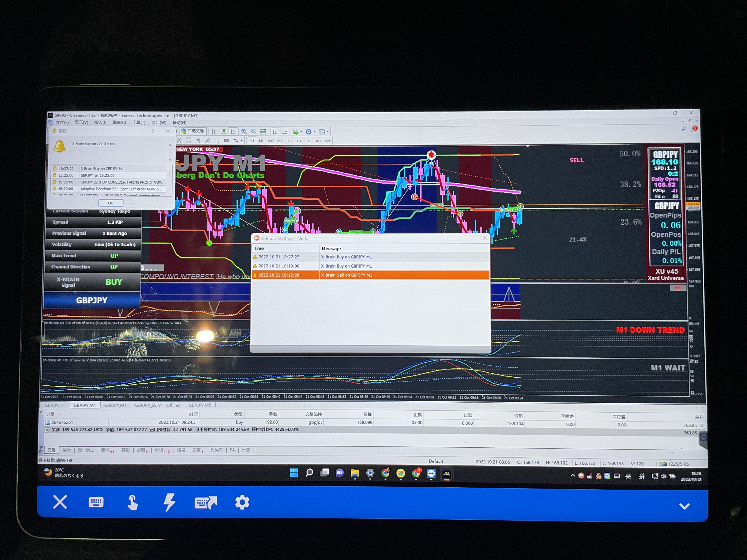Click the zoom out magnifier icon
This screenshot has height=560, width=747.
click(x=254, y=132)
